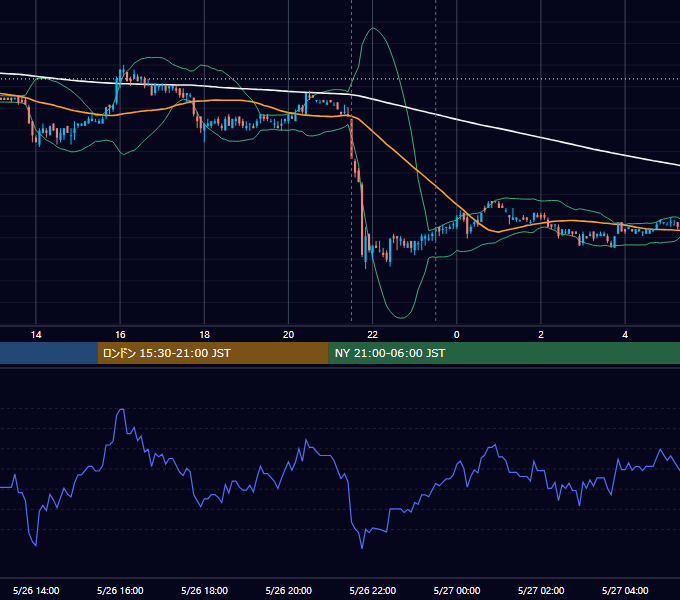
Task: Click the London 15:30-21:00 JST session bar
Action: pos(213,353)
